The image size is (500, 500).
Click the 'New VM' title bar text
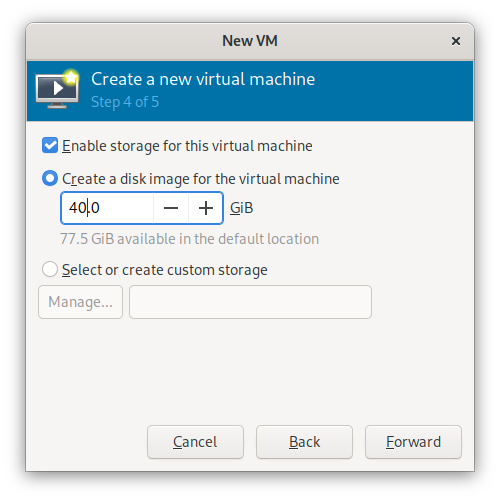[250, 41]
